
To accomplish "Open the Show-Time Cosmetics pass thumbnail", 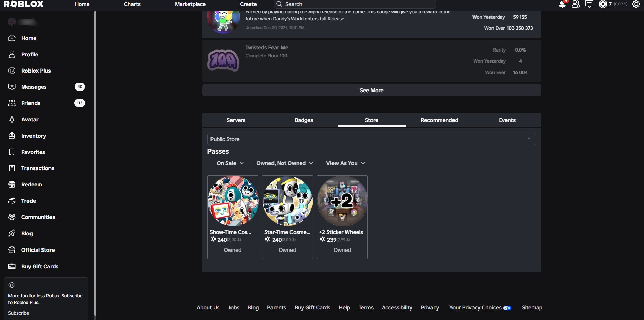I will 233,201.
